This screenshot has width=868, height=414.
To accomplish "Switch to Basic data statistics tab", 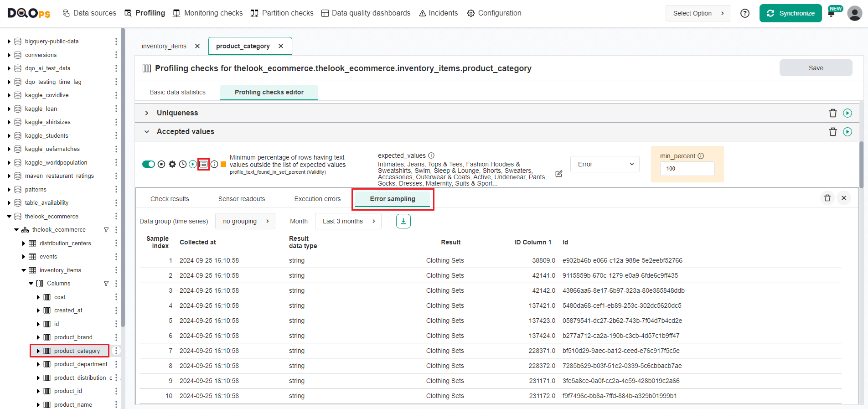I will 177,92.
